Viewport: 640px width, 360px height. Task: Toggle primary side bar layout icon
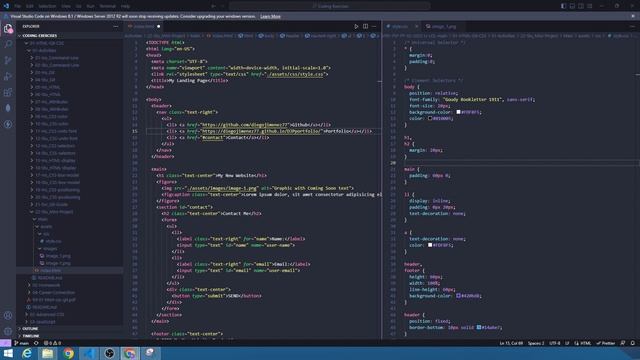coord(563,6)
